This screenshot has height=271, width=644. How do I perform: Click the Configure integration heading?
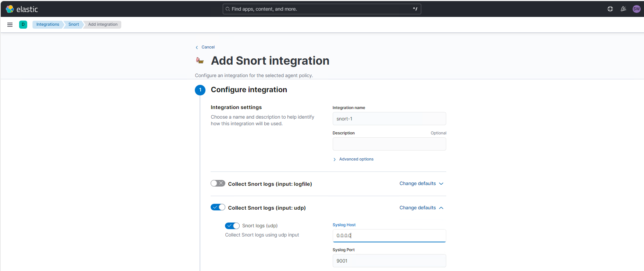(x=249, y=90)
